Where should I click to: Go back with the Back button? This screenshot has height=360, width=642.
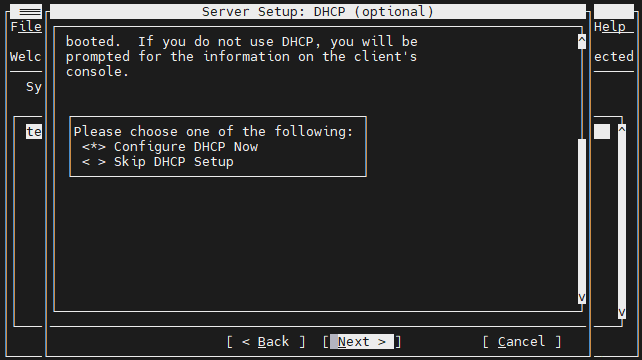click(x=266, y=342)
